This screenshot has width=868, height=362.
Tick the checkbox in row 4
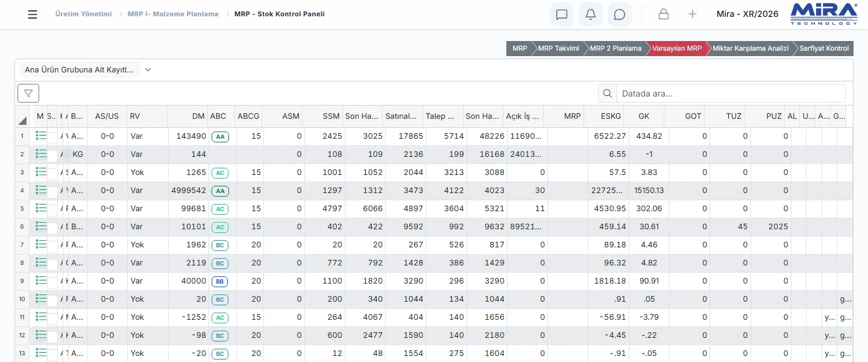pos(52,191)
